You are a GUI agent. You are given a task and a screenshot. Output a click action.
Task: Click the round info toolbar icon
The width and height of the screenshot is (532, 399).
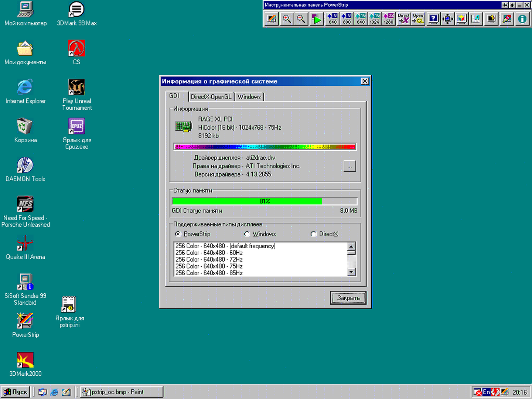tap(522, 18)
